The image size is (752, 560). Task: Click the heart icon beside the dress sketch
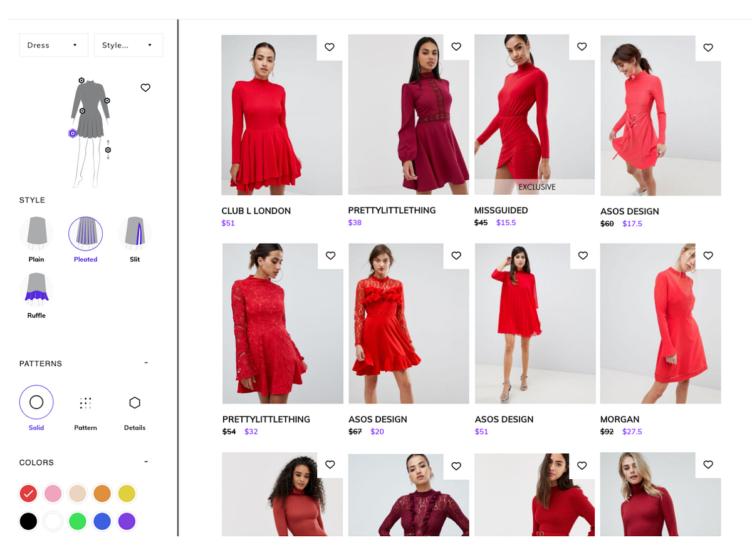tap(145, 88)
